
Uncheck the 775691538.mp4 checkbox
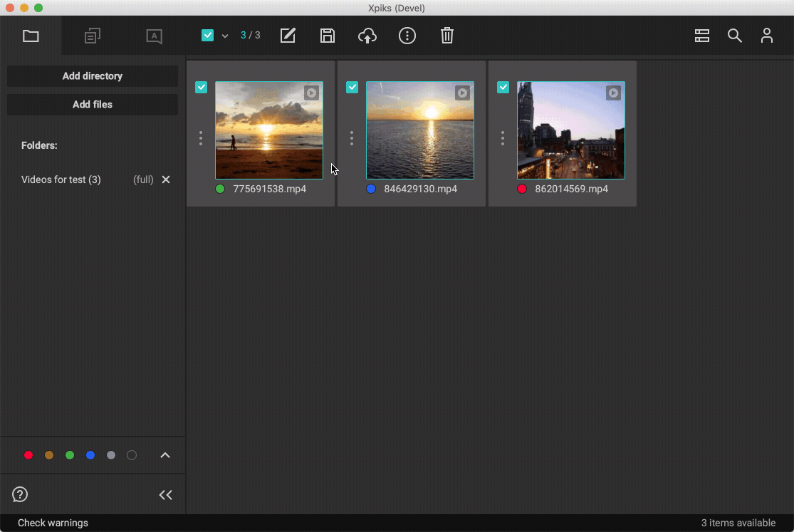[202, 87]
